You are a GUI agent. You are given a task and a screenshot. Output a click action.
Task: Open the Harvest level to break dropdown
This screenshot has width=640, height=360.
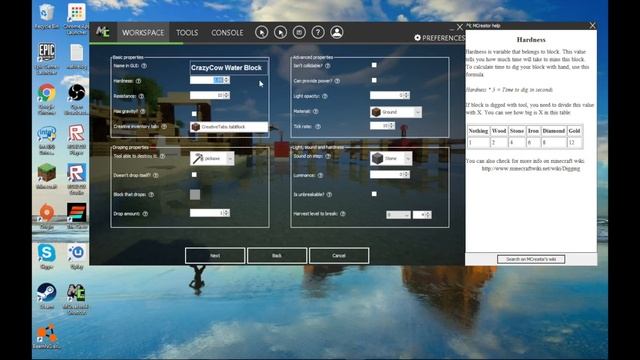(398, 215)
